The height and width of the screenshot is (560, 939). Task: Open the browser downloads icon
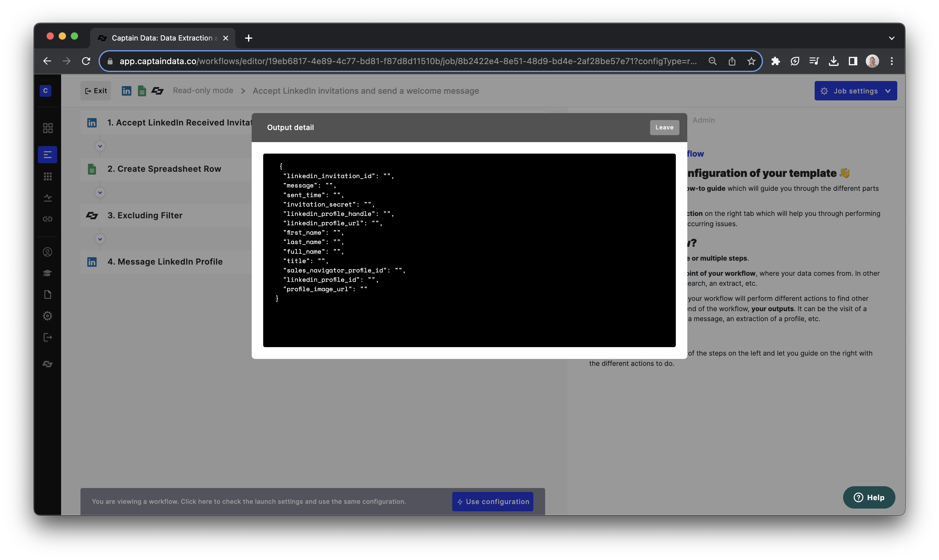[x=833, y=61]
